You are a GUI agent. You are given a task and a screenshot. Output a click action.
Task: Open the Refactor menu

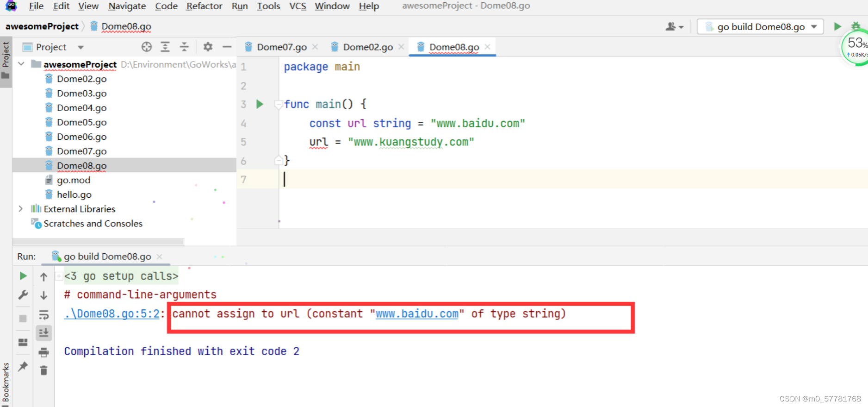[x=204, y=6]
